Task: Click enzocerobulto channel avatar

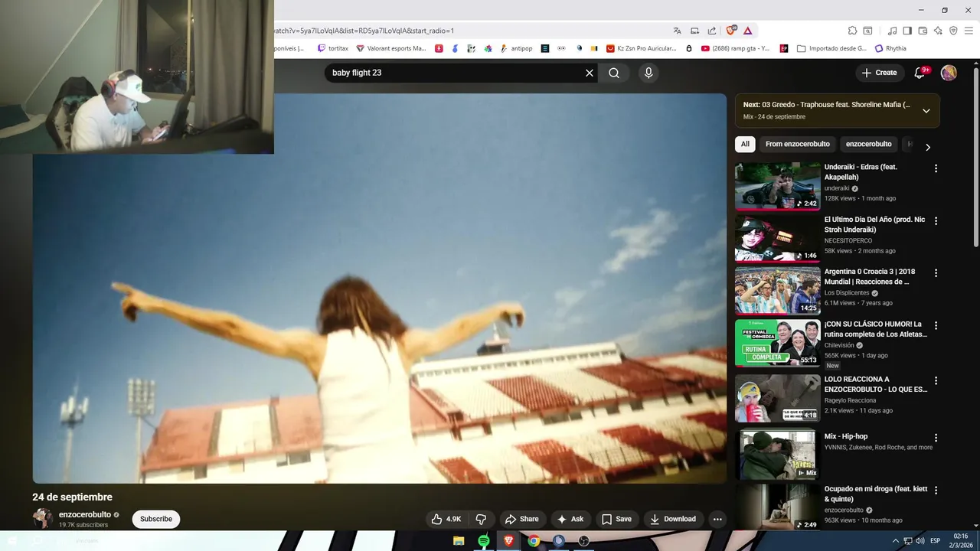Action: [x=42, y=518]
